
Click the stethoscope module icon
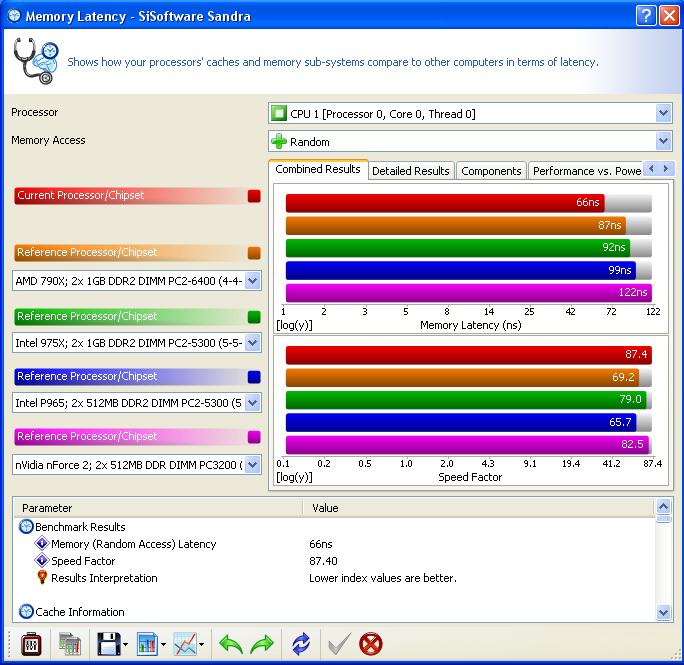point(36,61)
